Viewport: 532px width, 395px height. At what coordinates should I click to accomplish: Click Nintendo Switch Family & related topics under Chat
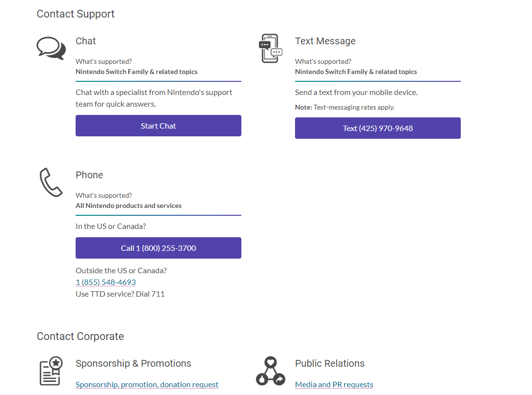[137, 72]
